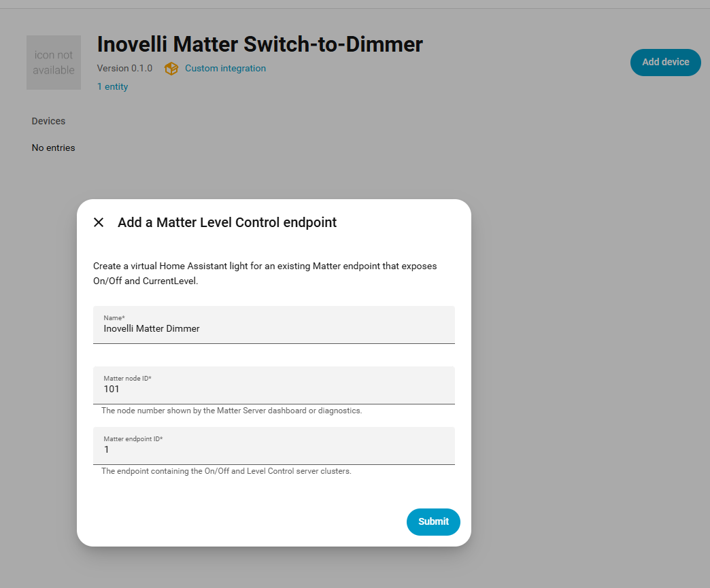This screenshot has width=710, height=588.
Task: Focus the Name input field
Action: (274, 324)
